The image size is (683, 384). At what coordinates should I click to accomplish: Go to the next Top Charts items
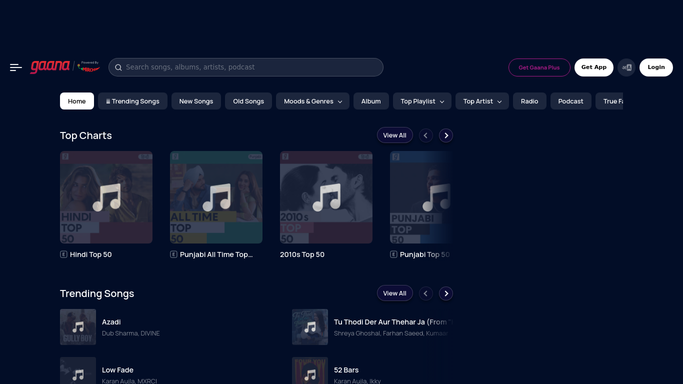(446, 135)
